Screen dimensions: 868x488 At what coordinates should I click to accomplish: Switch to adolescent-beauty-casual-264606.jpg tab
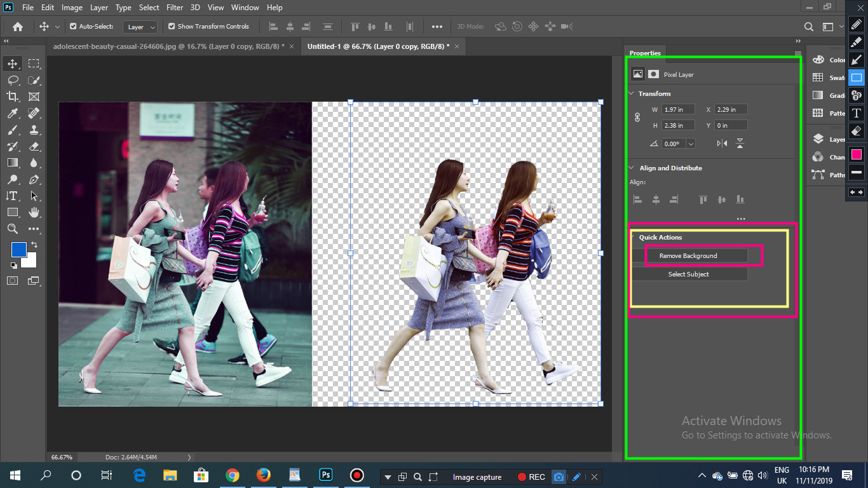(168, 46)
